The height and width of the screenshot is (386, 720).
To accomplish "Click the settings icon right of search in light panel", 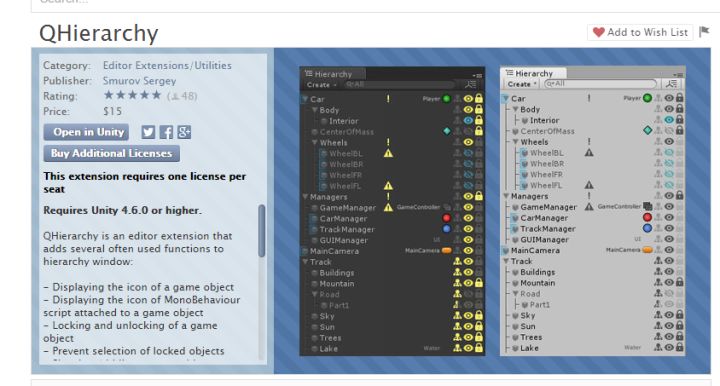I will click(671, 84).
